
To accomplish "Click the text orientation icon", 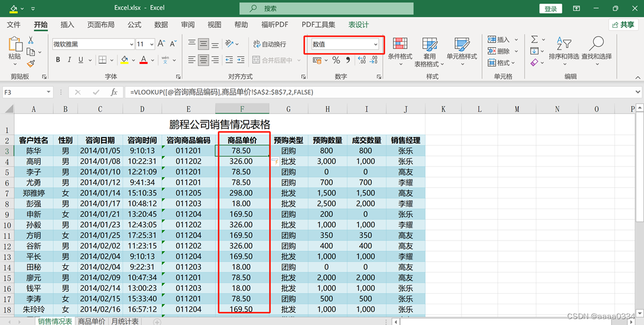I will point(230,44).
